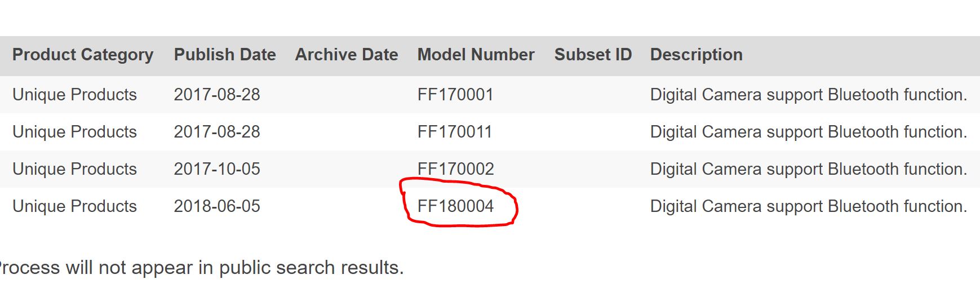Sort by the Publish Date header
The width and height of the screenshot is (980, 292).
tap(225, 55)
